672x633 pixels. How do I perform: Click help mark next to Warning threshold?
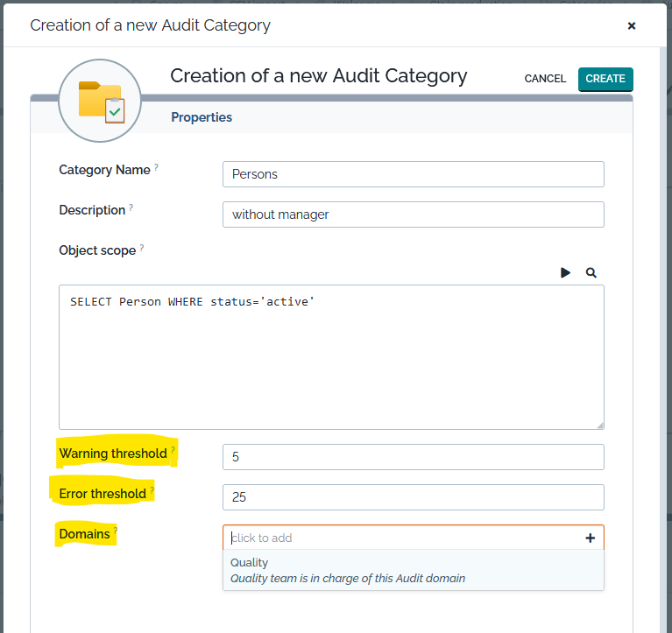[x=173, y=451]
